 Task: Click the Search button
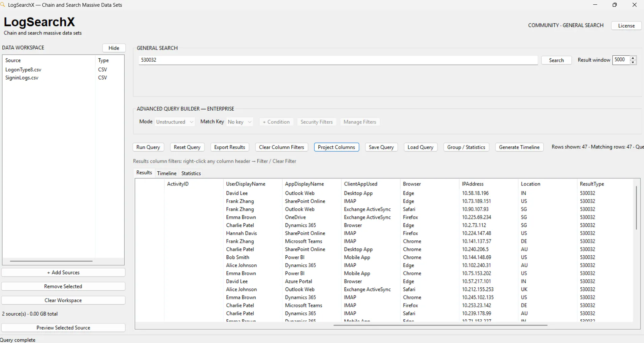pyautogui.click(x=556, y=60)
